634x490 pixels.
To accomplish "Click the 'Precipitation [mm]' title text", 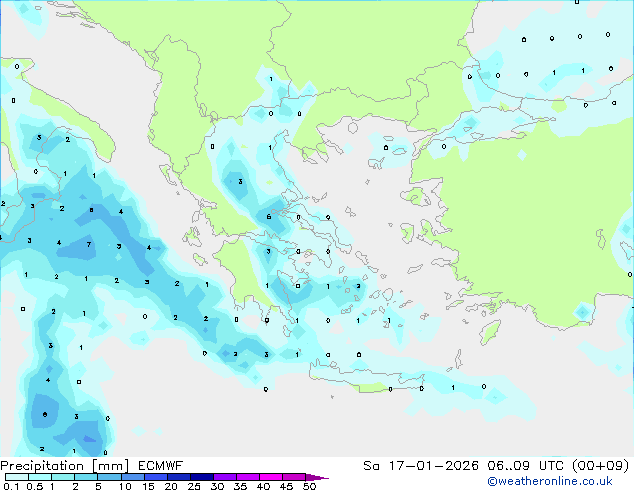I will click(64, 466).
